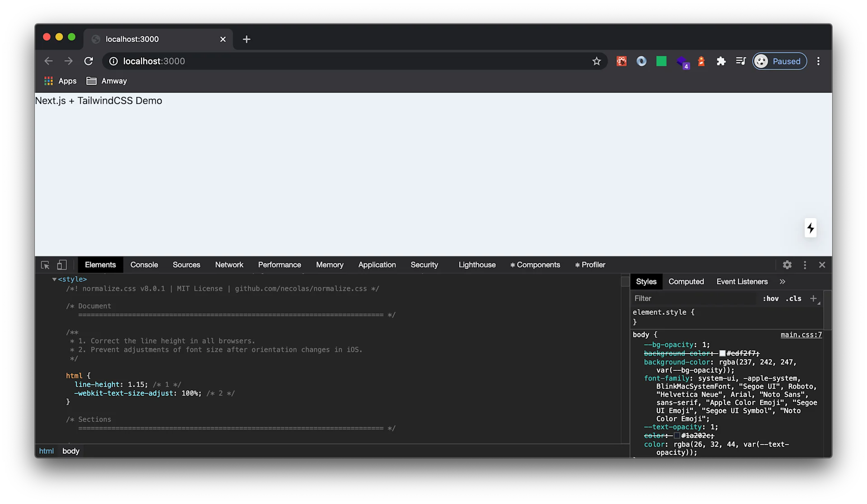Collapse the style tree node
Viewport: 867px width, 504px height.
click(54, 279)
